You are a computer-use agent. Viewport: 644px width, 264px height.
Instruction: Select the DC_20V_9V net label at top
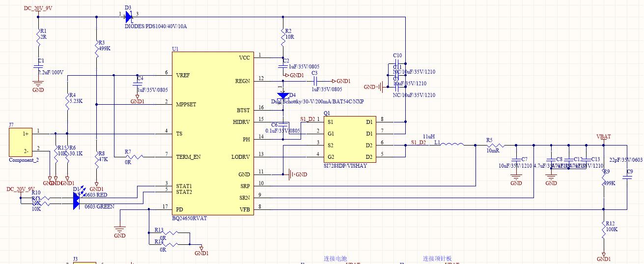(x=38, y=8)
